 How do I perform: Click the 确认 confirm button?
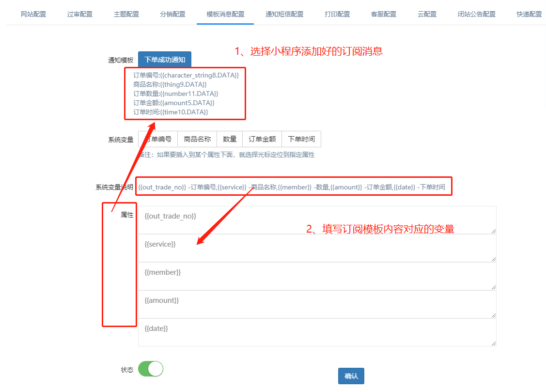[x=351, y=376]
